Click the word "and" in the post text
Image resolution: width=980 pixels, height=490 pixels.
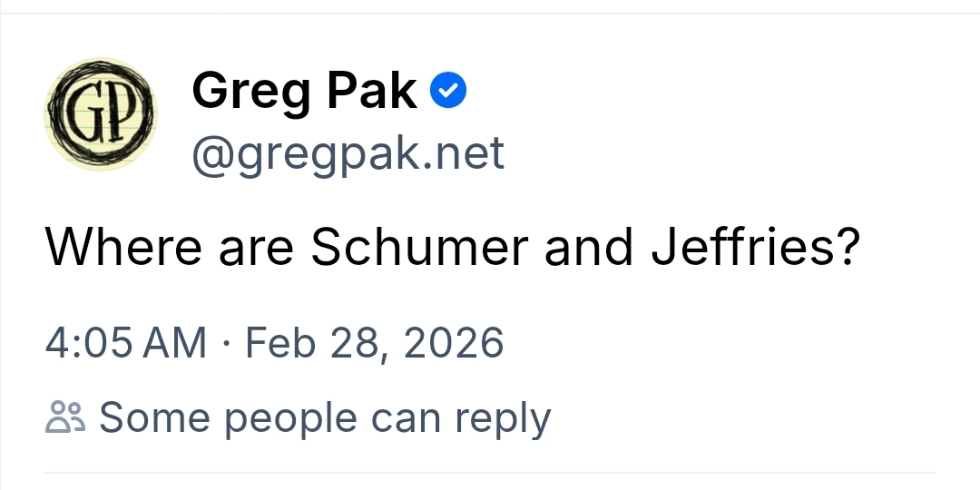click(587, 248)
